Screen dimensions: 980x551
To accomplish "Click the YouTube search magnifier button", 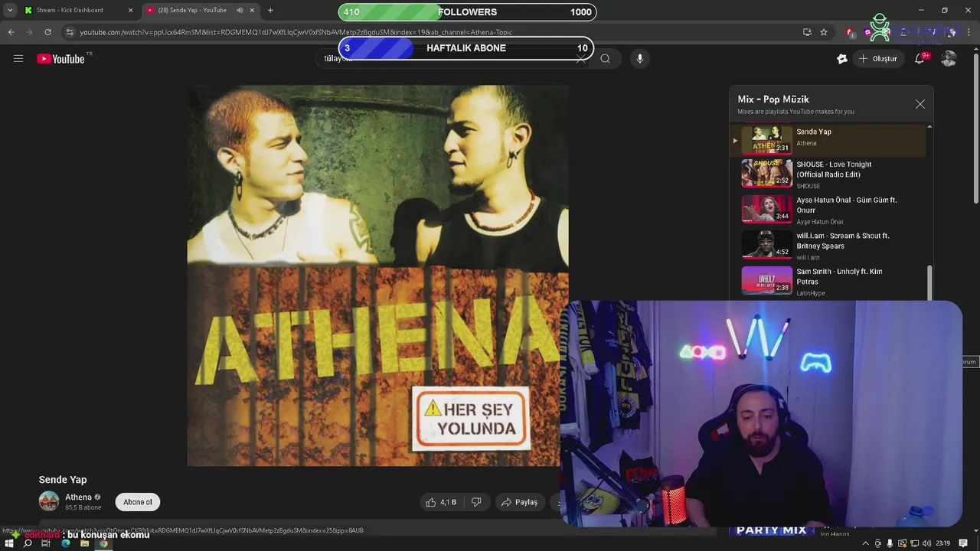I will 605,59.
